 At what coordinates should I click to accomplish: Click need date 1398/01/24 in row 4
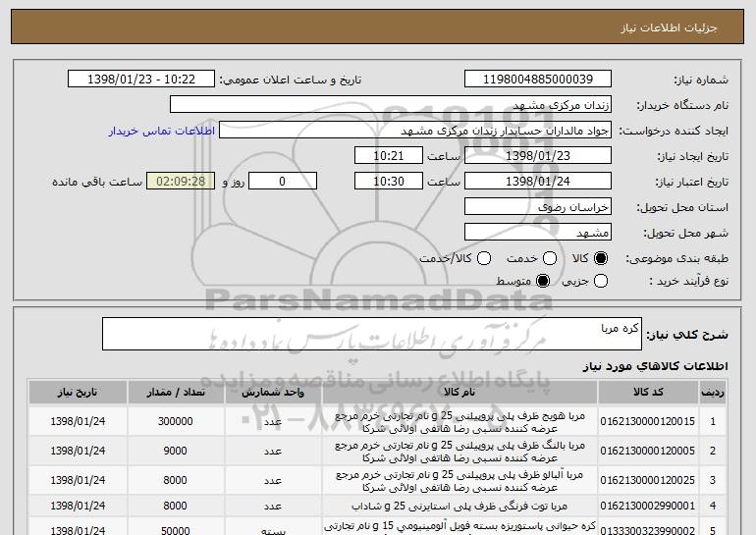click(78, 506)
